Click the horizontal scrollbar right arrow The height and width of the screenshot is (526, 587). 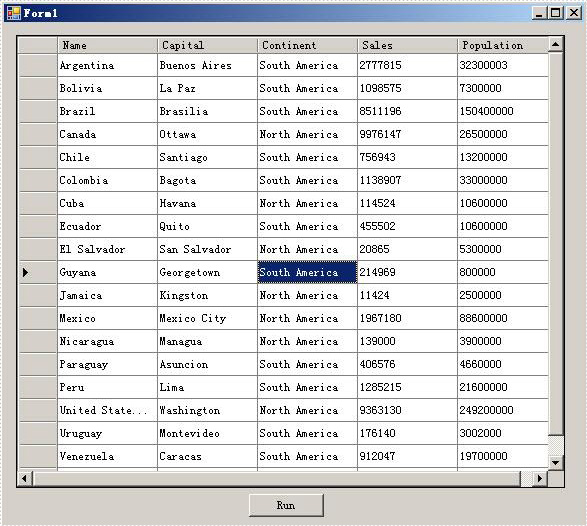(x=539, y=478)
